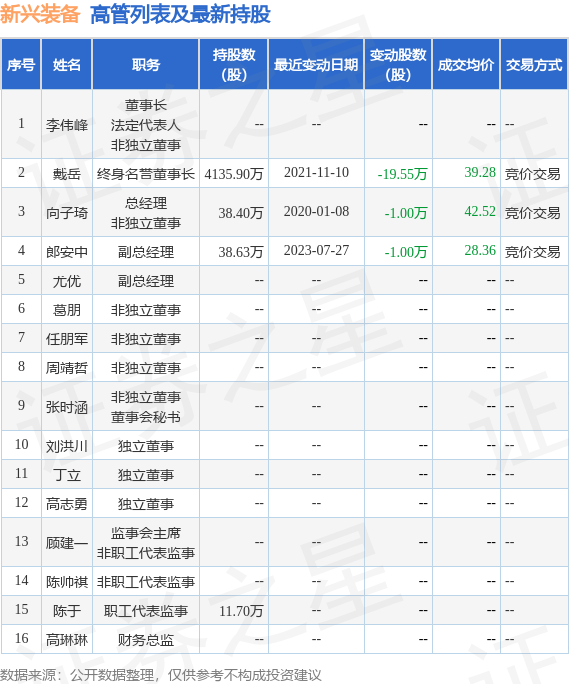Click the holding value 38.63万
The width and height of the screenshot is (569, 684).
[241, 252]
